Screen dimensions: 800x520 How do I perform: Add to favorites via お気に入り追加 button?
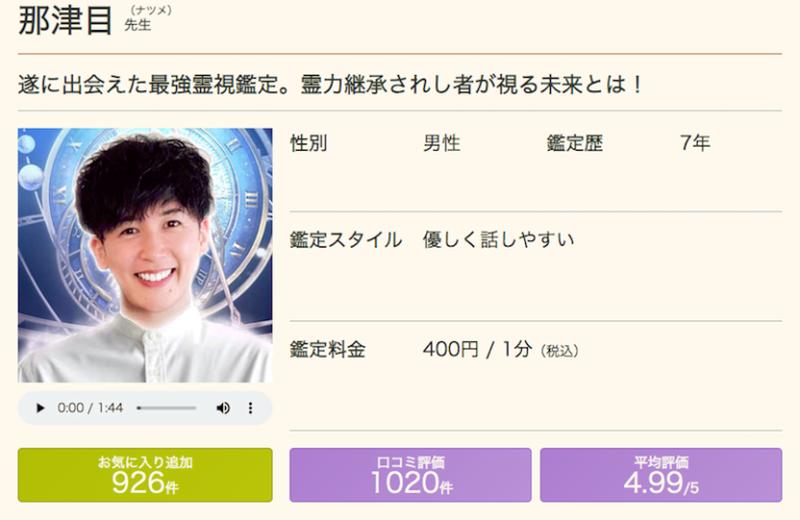tap(145, 475)
